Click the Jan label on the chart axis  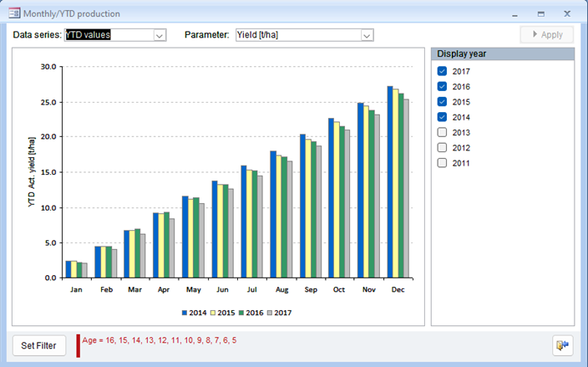pyautogui.click(x=76, y=290)
